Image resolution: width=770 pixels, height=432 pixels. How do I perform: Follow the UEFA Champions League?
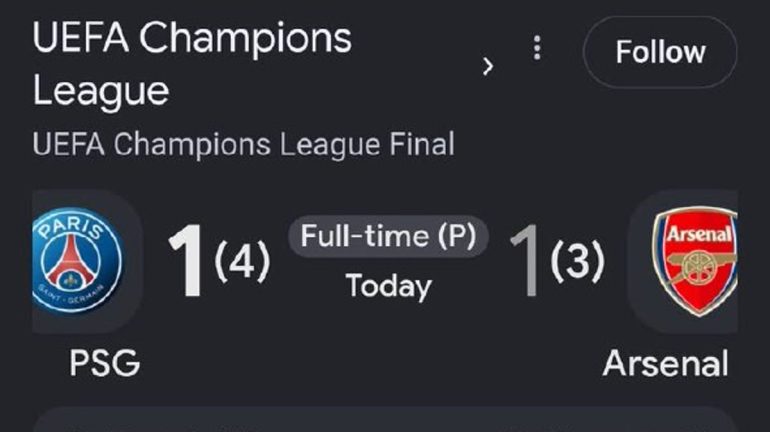pyautogui.click(x=660, y=52)
